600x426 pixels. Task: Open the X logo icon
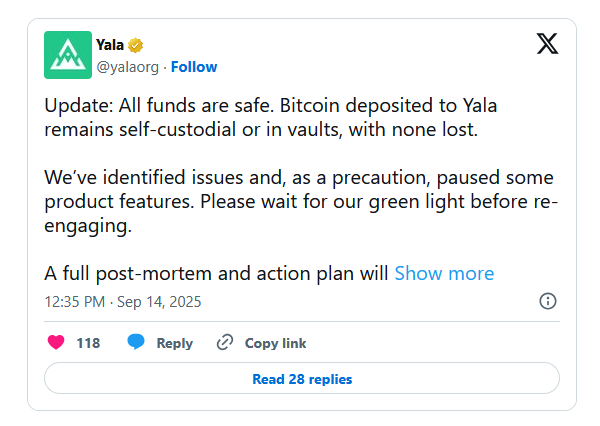coord(547,43)
